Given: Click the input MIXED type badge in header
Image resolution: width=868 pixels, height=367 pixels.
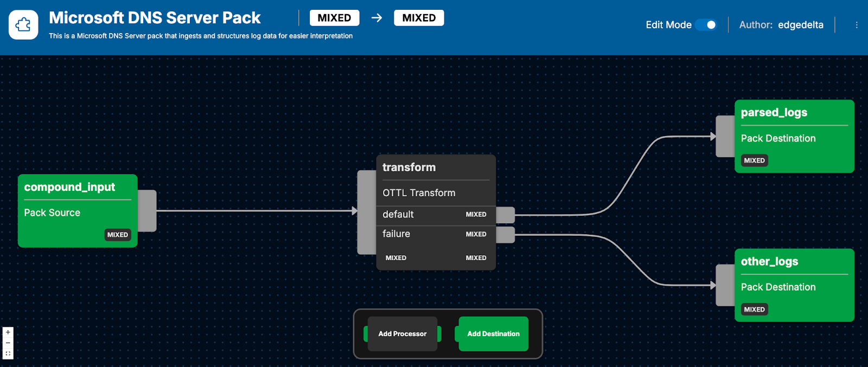Looking at the screenshot, I should tap(334, 18).
